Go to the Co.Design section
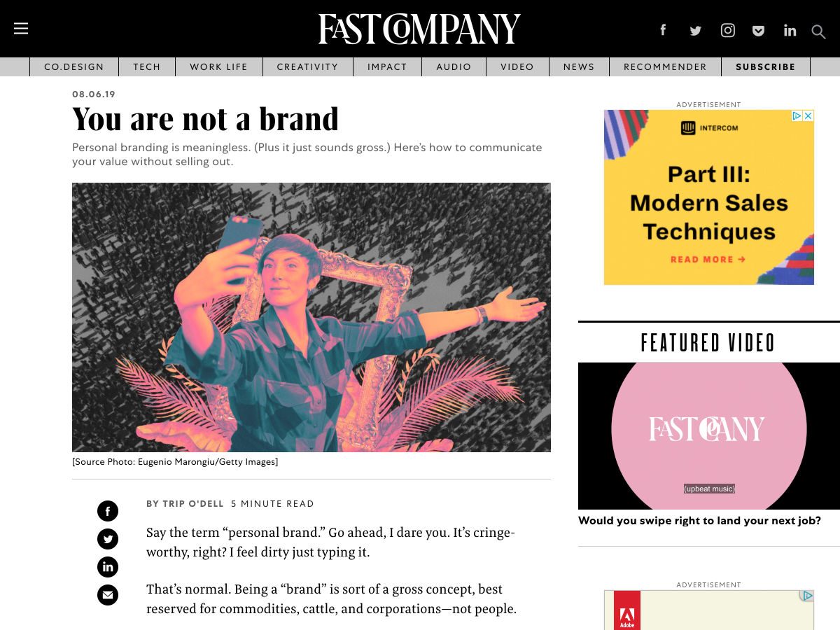This screenshot has width=840, height=630. point(73,67)
